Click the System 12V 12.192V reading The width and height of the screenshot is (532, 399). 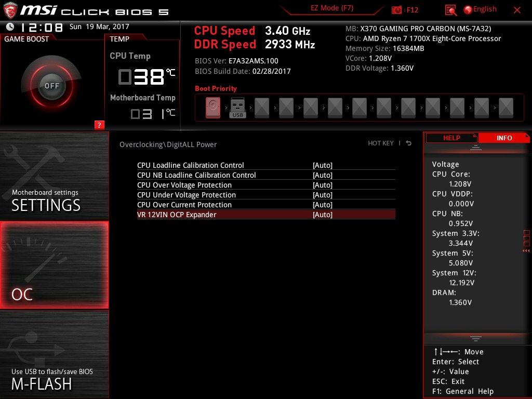click(461, 283)
